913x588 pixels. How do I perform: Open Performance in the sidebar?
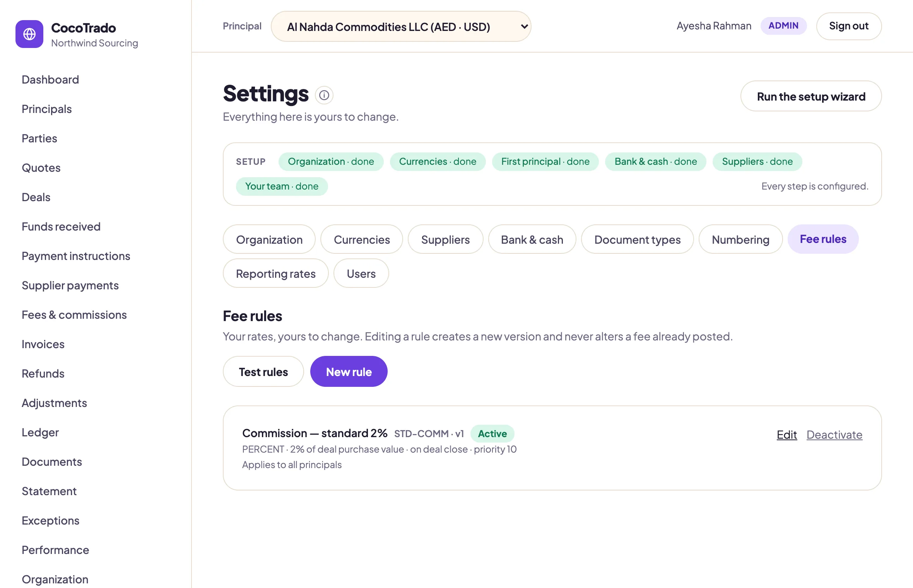coord(55,550)
